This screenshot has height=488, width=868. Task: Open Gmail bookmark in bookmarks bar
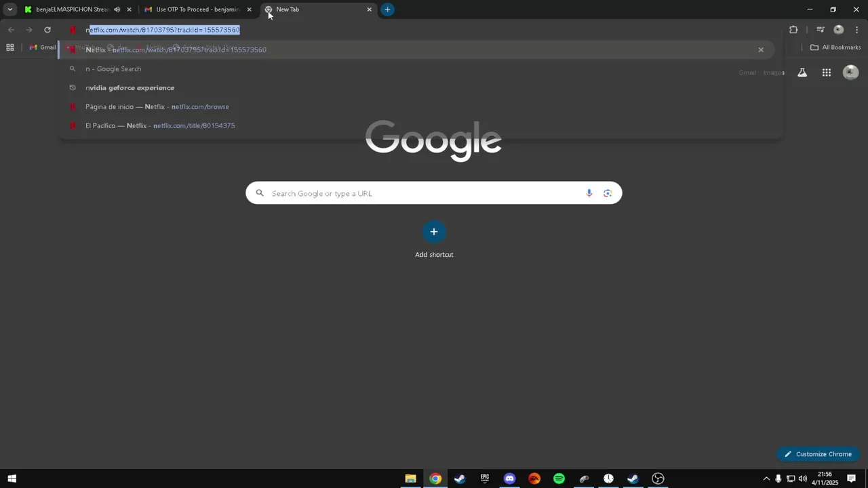coord(43,47)
